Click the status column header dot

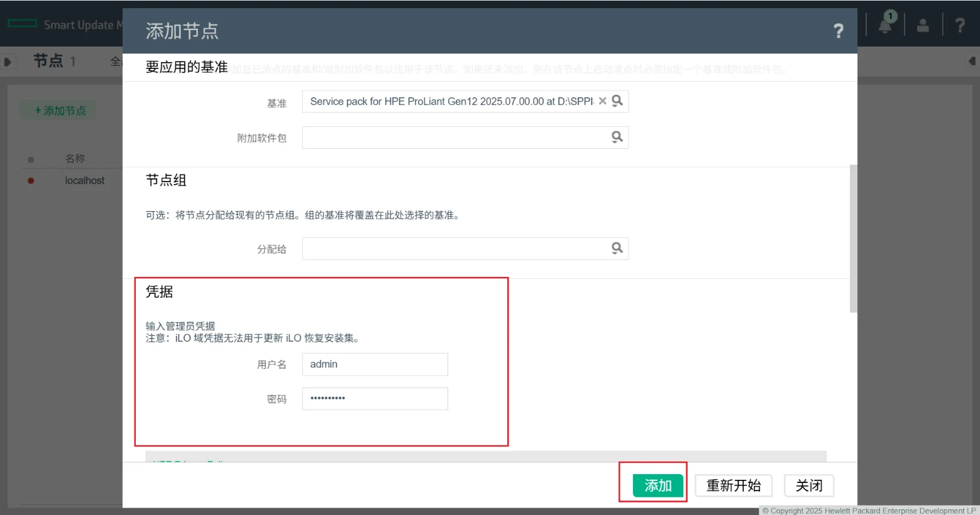coord(31,160)
